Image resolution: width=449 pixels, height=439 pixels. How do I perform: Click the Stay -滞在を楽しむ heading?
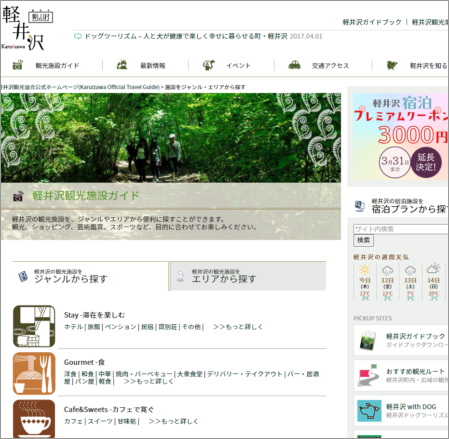tap(94, 315)
